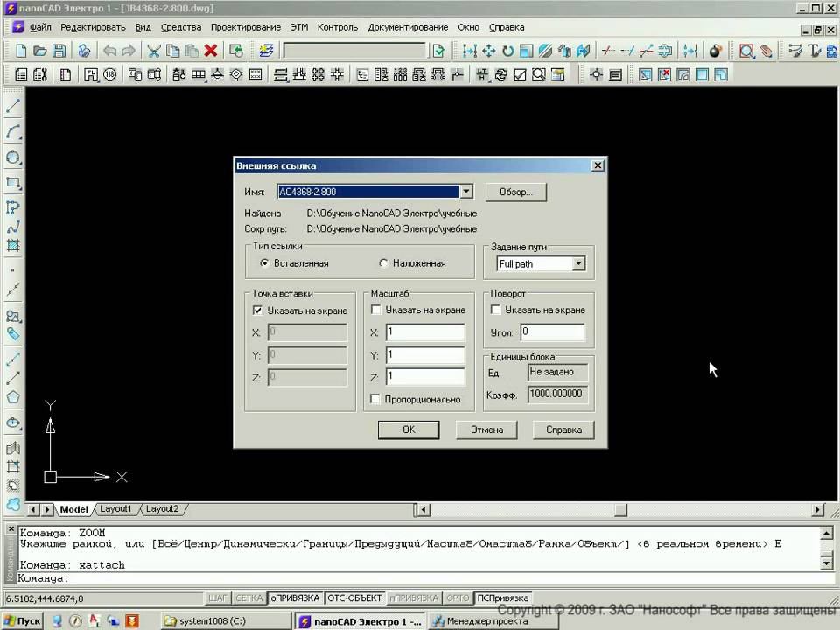Click the Масштаб Y input field
Image resolution: width=840 pixels, height=630 pixels.
click(425, 354)
